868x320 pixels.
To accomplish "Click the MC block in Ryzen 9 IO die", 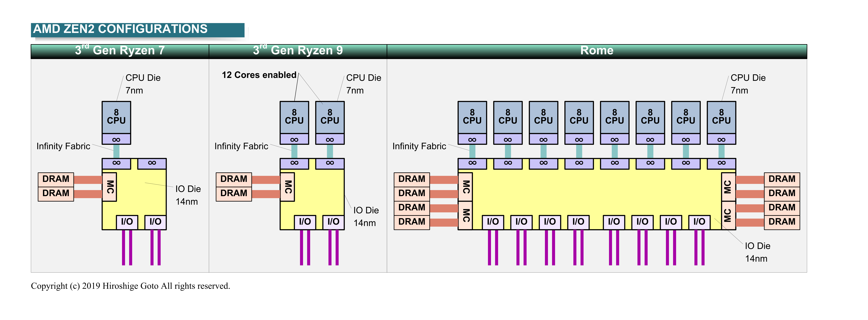I will tap(287, 187).
